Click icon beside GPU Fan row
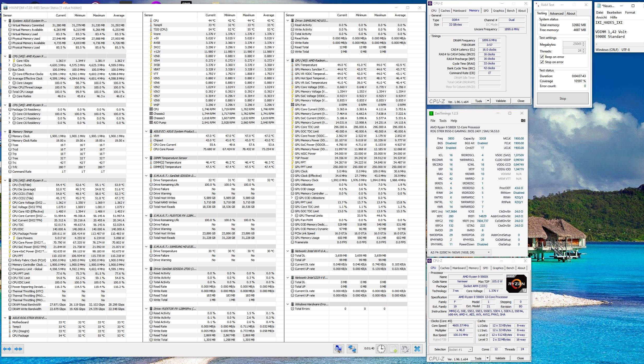 tap(292, 105)
